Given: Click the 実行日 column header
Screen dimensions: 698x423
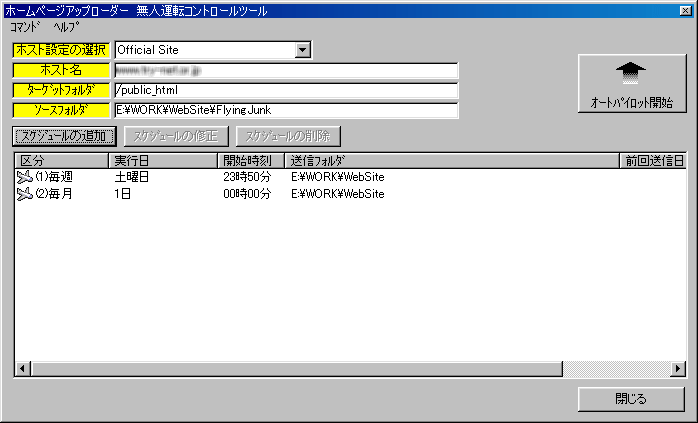Looking at the screenshot, I should (162, 160).
